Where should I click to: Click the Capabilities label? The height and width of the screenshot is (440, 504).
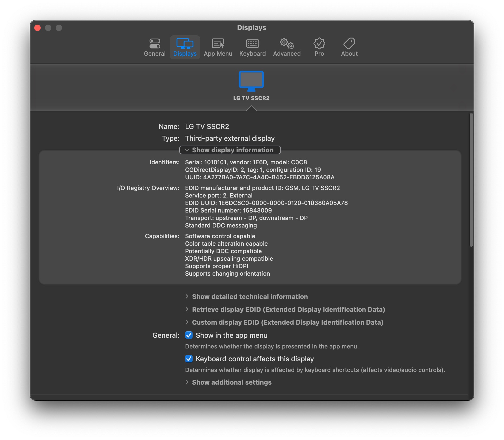coord(162,236)
